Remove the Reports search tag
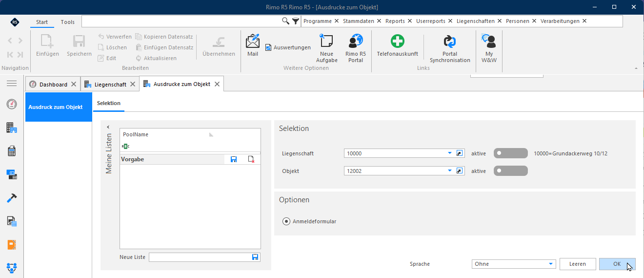Viewport: 644px width, 278px height. [410, 21]
